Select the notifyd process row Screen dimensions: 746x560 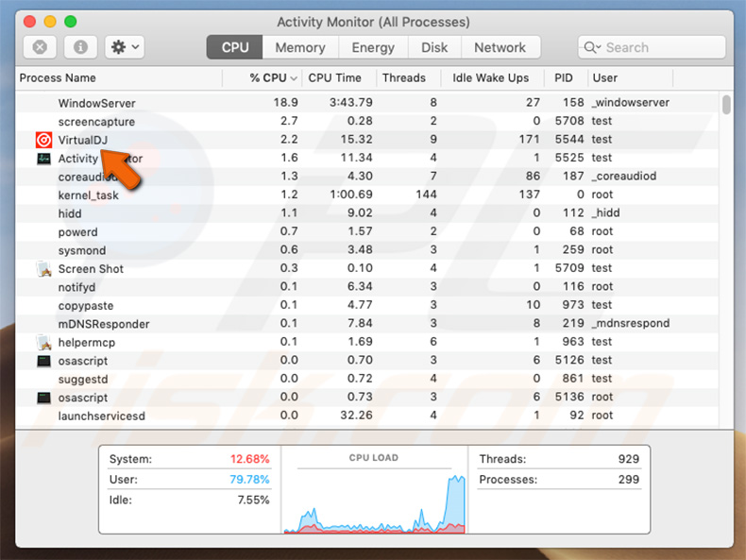point(367,287)
